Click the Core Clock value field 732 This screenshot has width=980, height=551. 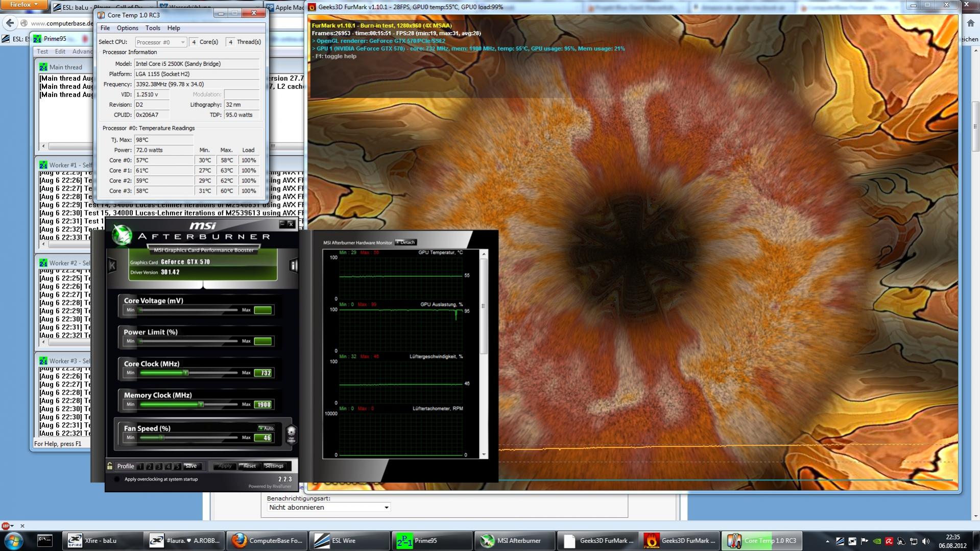(264, 373)
